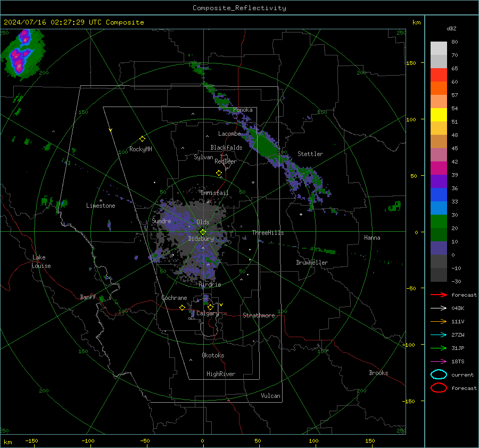The height and width of the screenshot is (448, 479).
Task: Click the magenta 18TS arrow icon
Action: click(x=439, y=362)
